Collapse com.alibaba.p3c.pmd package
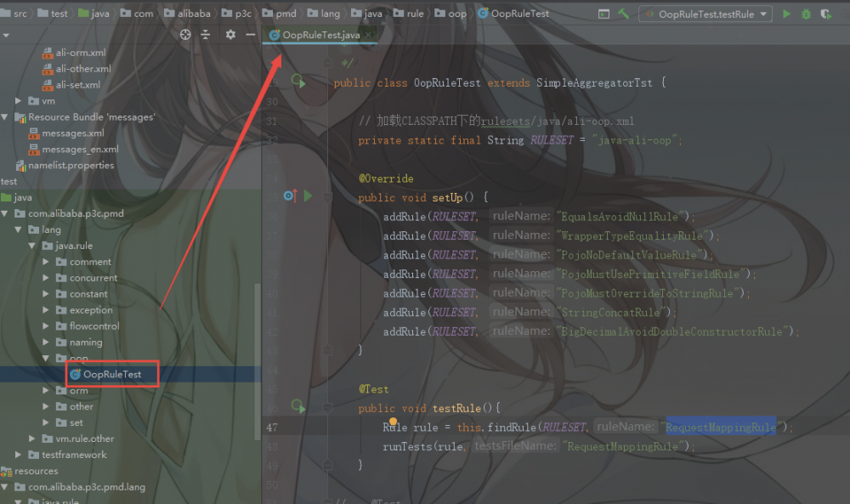Screen dimensions: 850x504 point(5,213)
